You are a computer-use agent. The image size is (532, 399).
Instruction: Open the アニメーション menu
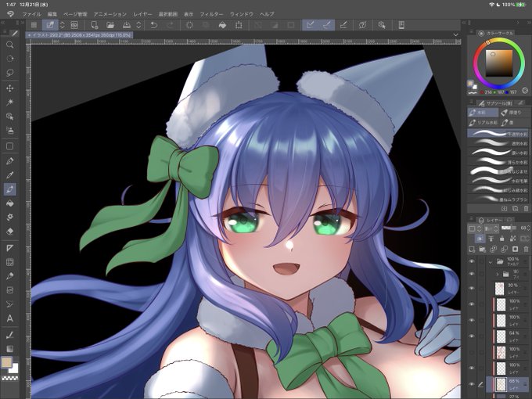pos(110,14)
